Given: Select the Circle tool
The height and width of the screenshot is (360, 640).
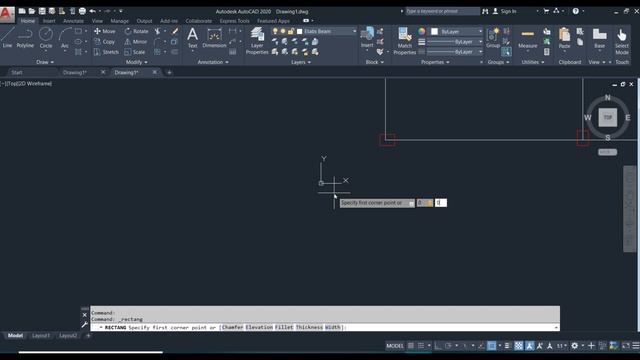Looking at the screenshot, I should click(x=46, y=38).
